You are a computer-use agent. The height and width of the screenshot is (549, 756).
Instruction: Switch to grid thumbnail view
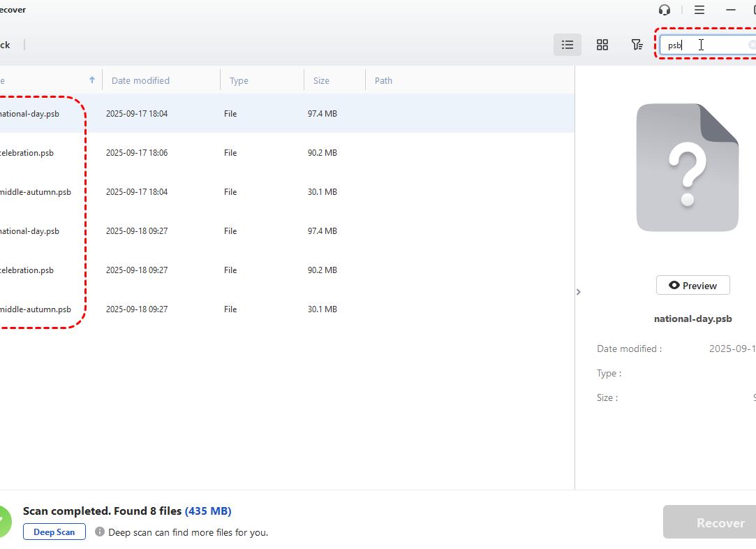(x=602, y=45)
